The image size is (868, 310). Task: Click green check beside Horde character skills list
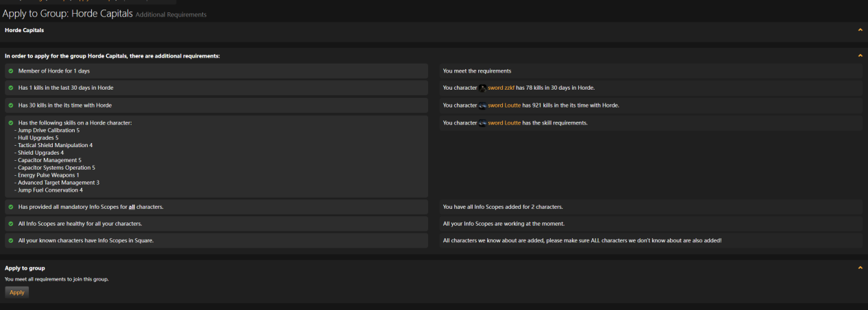coord(11,123)
